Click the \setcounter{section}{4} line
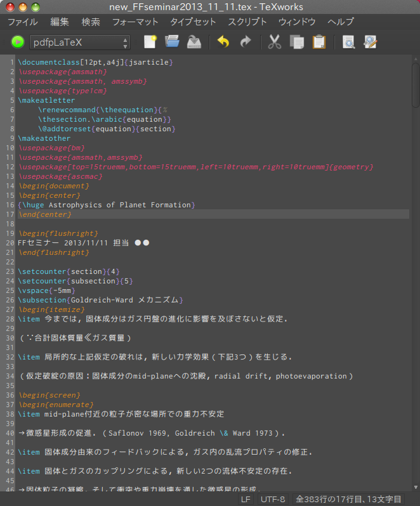 (x=69, y=271)
